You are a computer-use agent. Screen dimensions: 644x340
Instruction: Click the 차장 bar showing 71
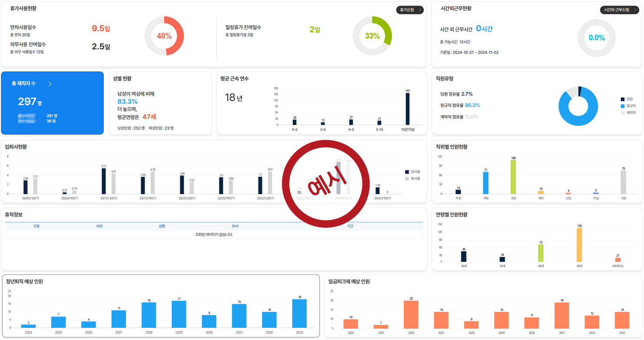tap(485, 183)
